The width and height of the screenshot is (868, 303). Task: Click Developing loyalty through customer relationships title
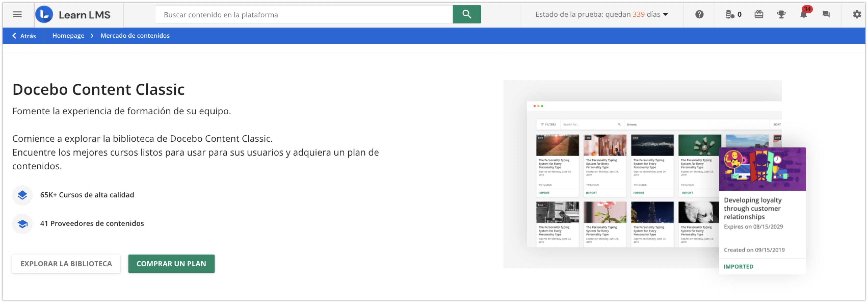click(x=752, y=208)
